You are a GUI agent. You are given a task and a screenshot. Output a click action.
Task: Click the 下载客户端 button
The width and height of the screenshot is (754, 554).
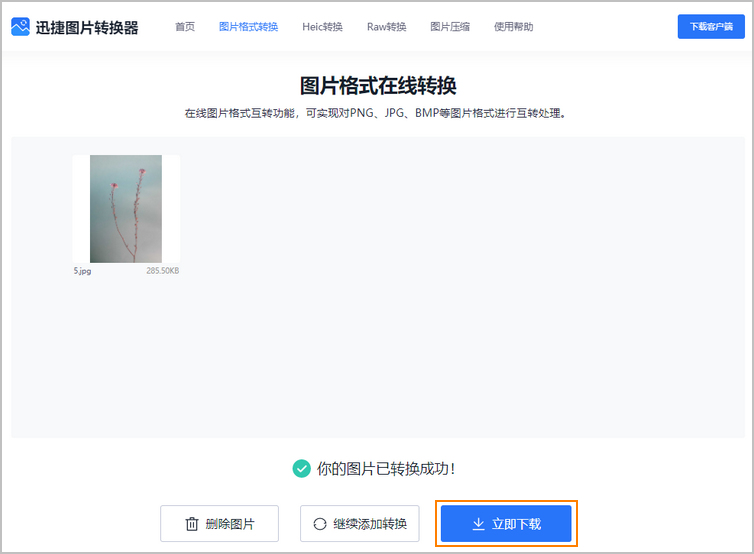click(711, 26)
